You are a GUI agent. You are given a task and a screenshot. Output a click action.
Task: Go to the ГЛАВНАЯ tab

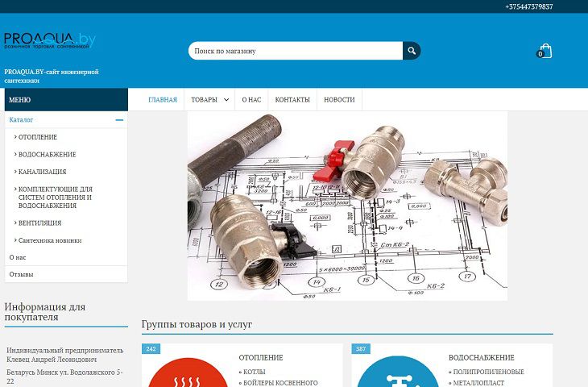(x=163, y=100)
